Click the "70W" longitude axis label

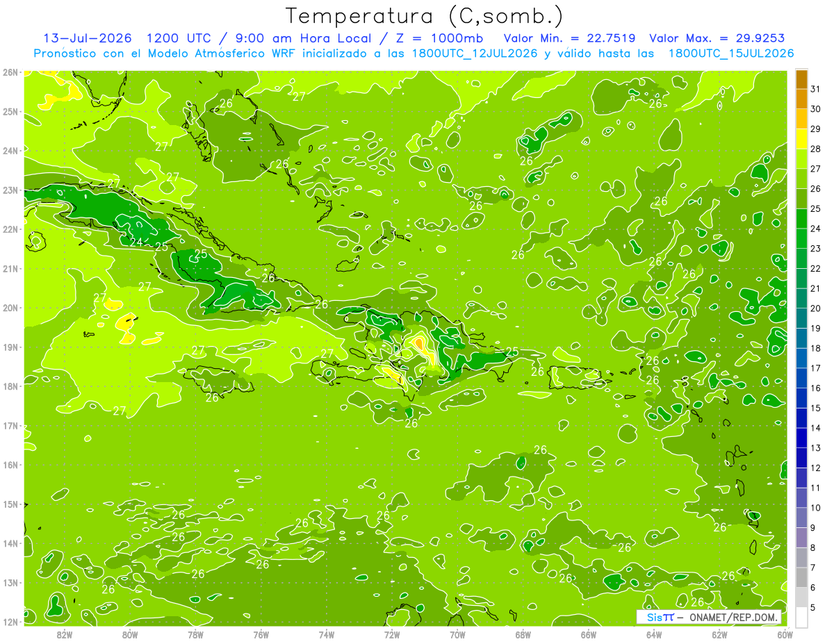(x=457, y=634)
